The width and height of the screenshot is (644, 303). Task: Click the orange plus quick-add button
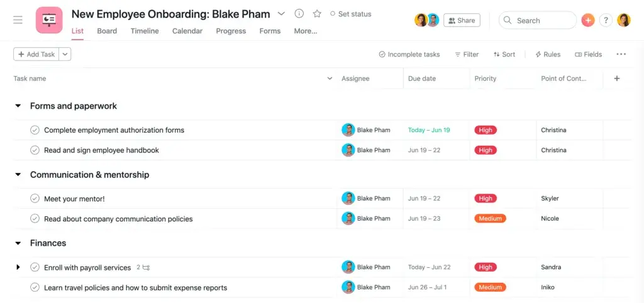588,20
